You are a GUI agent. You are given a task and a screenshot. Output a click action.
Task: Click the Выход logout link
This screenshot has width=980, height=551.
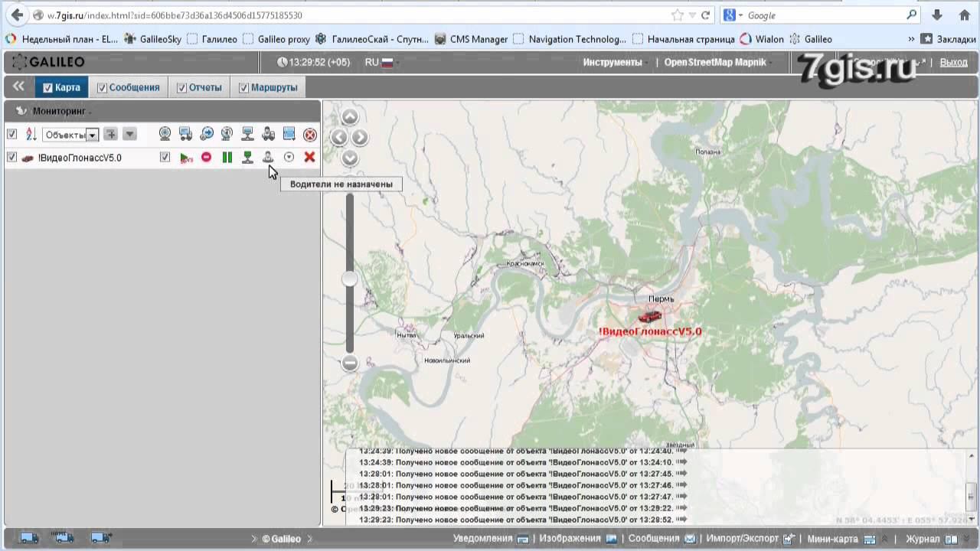(953, 62)
